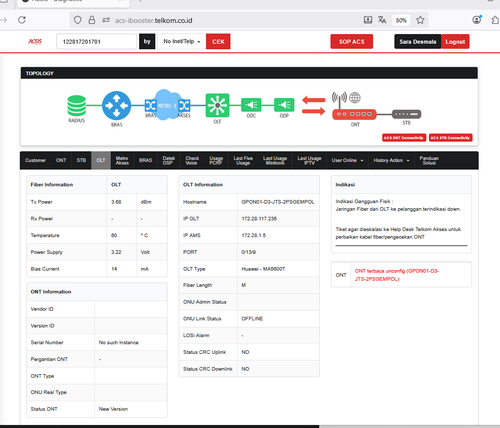Click the Sara Desmala user button
This screenshot has height=428, width=500.
tap(418, 42)
